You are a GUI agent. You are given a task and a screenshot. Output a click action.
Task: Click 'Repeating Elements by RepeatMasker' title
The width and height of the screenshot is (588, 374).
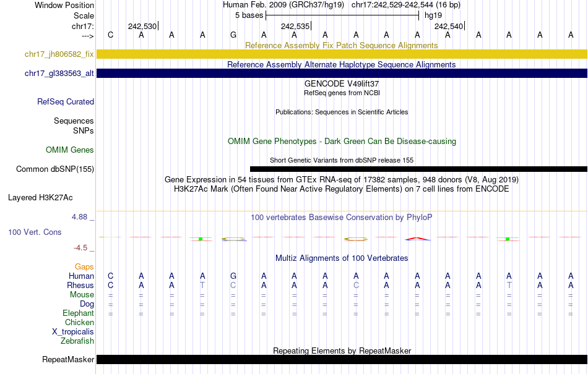(x=342, y=351)
